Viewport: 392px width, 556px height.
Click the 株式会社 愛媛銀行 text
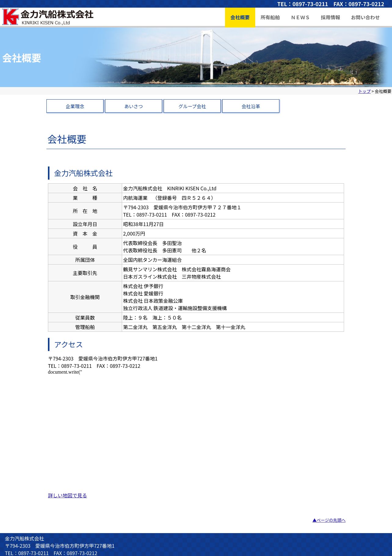point(143,294)
